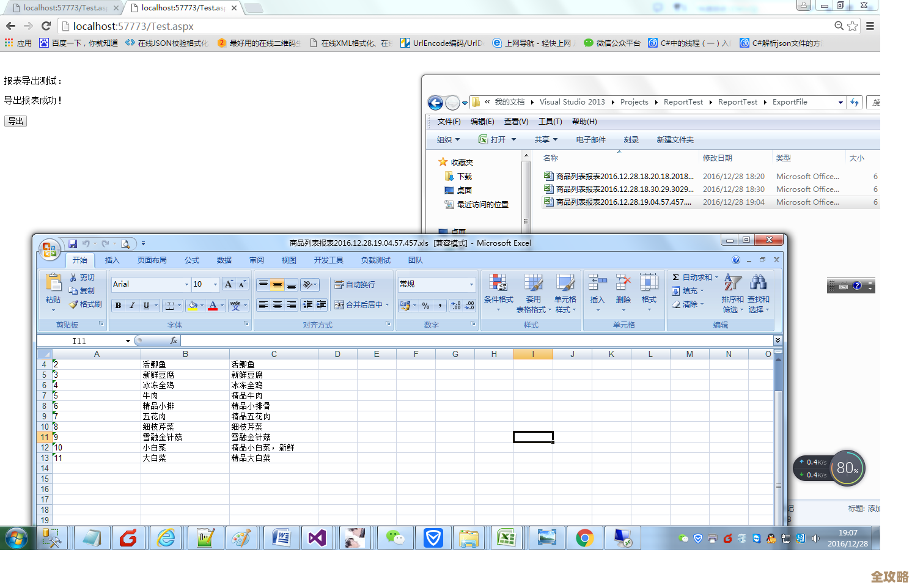Open the File (文件) menu in Explorer

point(449,122)
